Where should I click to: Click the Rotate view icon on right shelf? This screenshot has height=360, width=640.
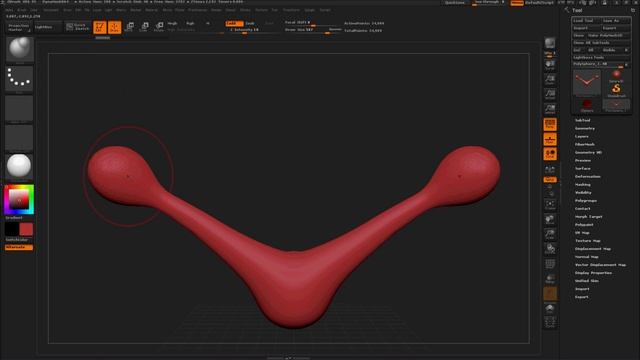click(550, 249)
